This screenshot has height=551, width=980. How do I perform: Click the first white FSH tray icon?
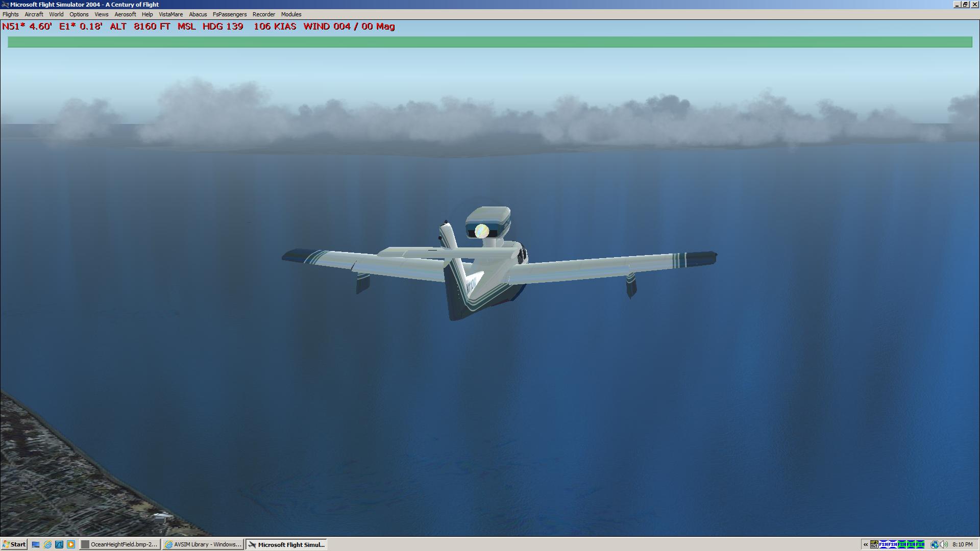(884, 544)
